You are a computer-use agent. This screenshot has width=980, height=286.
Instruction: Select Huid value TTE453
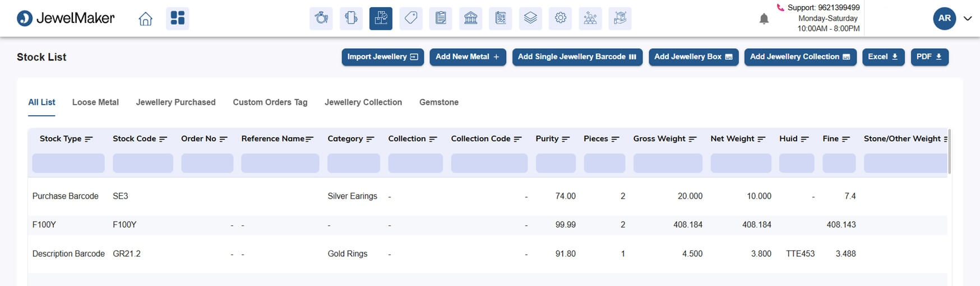tap(800, 254)
